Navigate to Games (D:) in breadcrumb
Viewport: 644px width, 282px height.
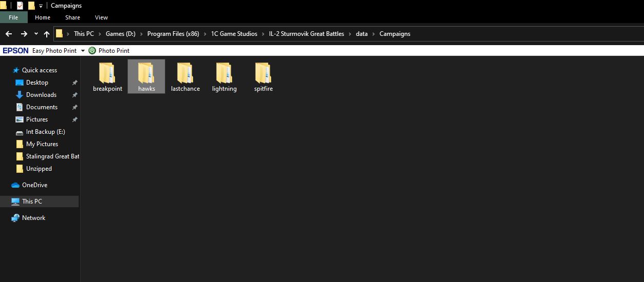pyautogui.click(x=121, y=34)
